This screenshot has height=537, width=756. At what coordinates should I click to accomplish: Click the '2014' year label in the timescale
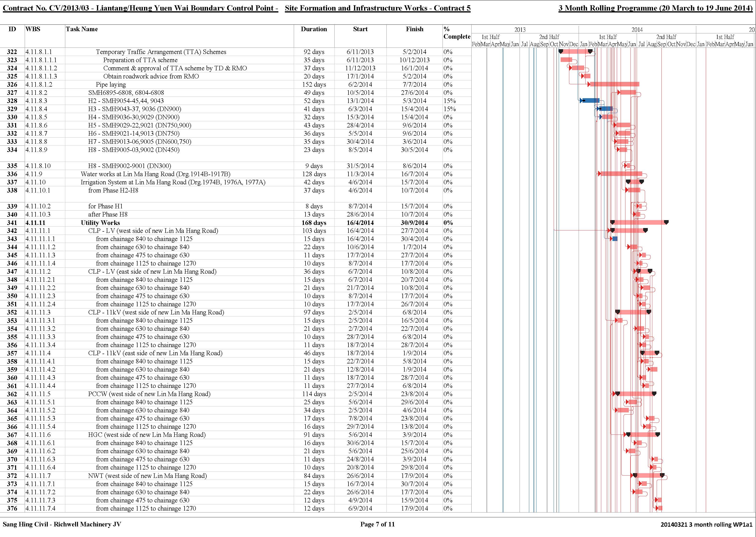(637, 30)
